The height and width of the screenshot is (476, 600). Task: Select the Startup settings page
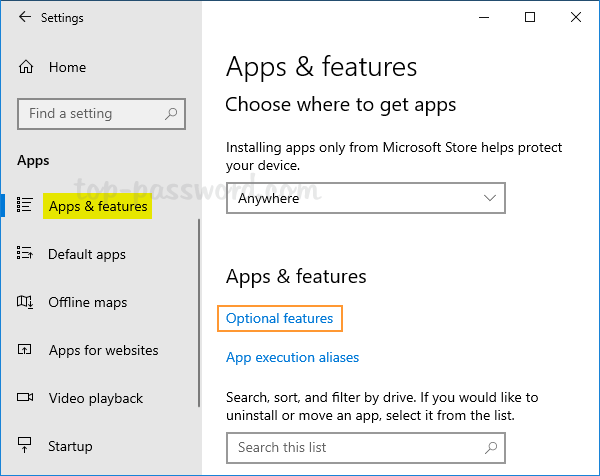click(x=70, y=446)
